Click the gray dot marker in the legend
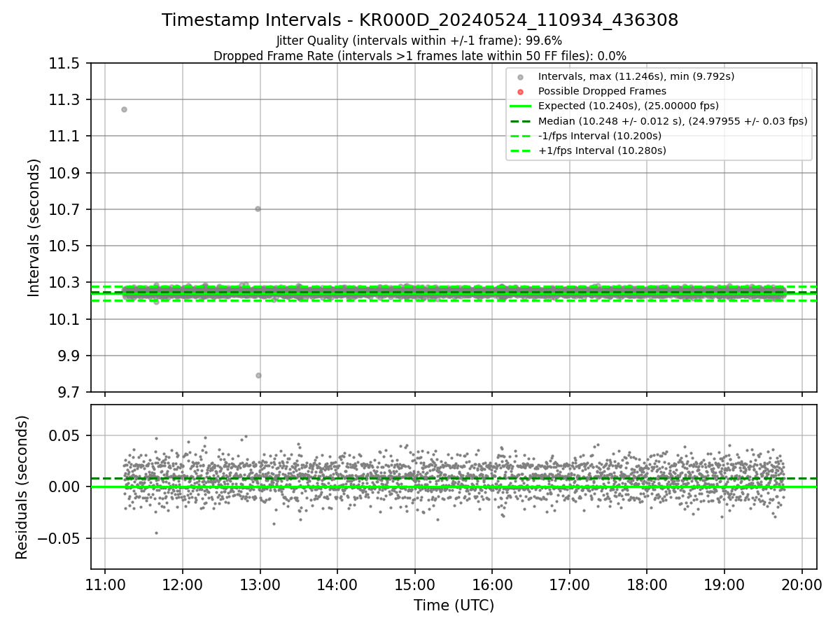Viewport: 840px width, 630px height. pos(520,77)
